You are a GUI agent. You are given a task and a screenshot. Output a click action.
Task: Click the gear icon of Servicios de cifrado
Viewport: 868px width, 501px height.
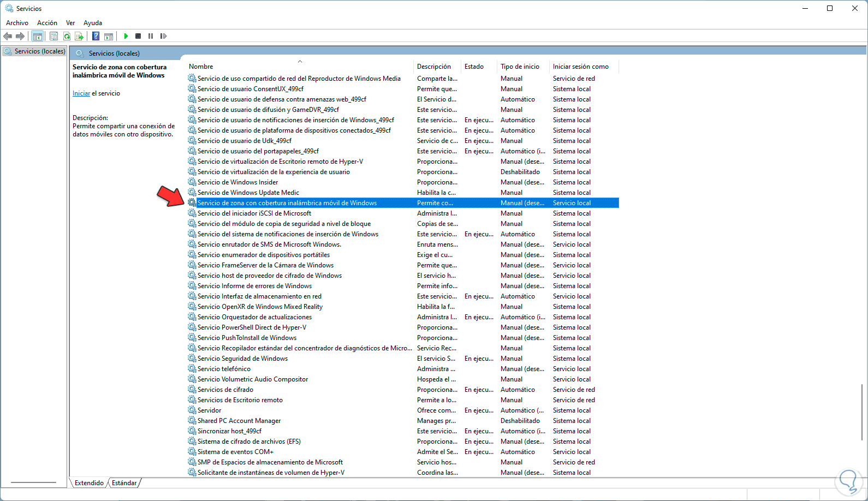pos(192,390)
